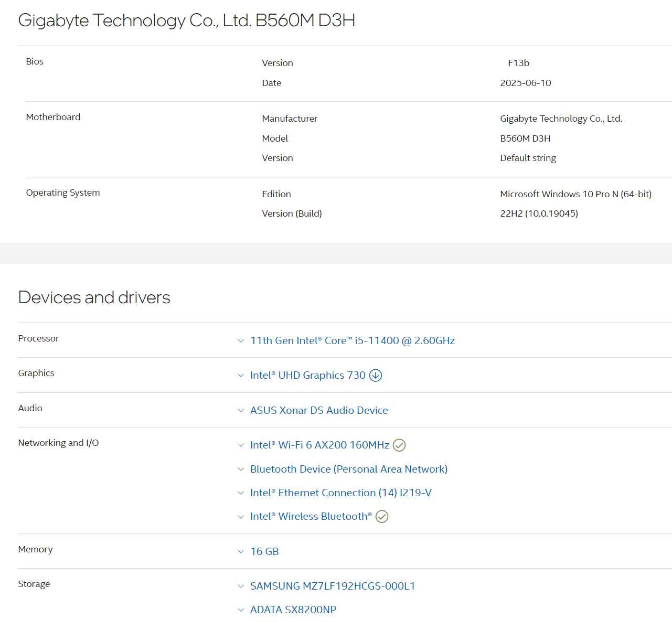This screenshot has width=672, height=630.
Task: Click the Date field label under Bios
Action: pyautogui.click(x=272, y=83)
